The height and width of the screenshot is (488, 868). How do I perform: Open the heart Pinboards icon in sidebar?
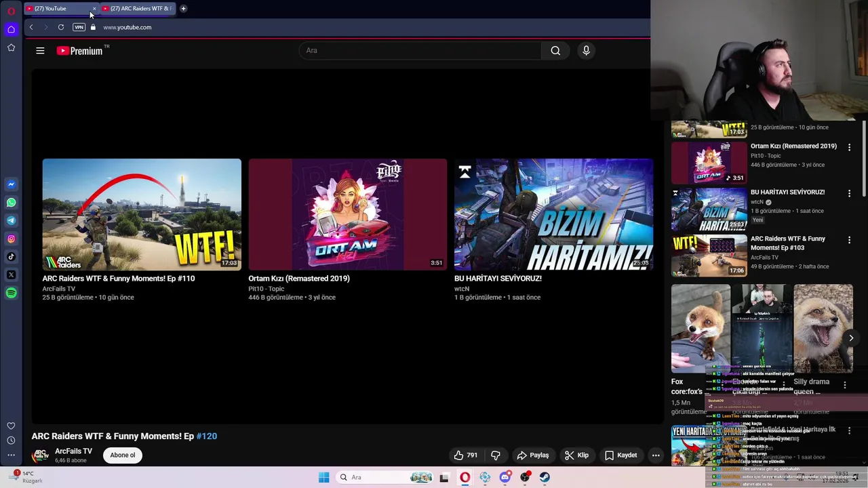click(x=11, y=426)
